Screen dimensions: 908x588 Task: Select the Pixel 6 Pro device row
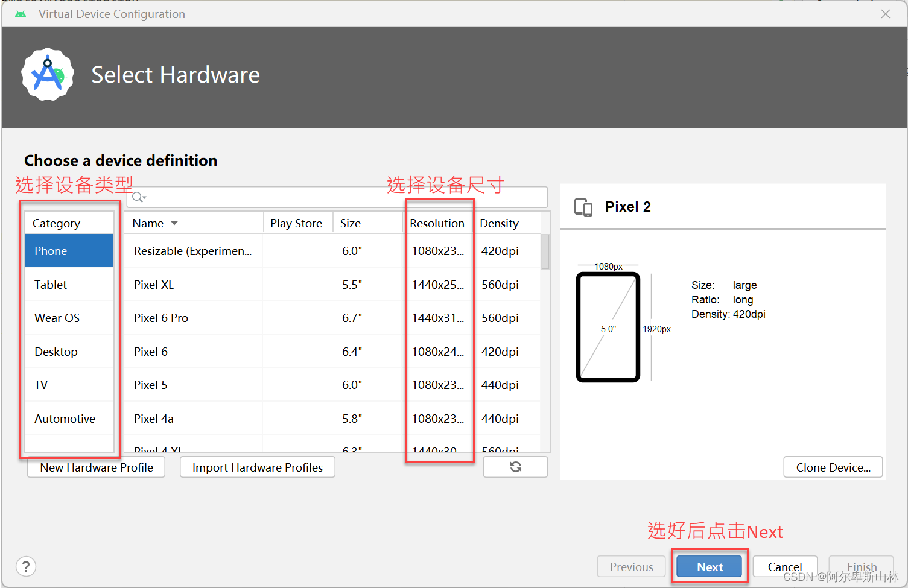pyautogui.click(x=332, y=318)
